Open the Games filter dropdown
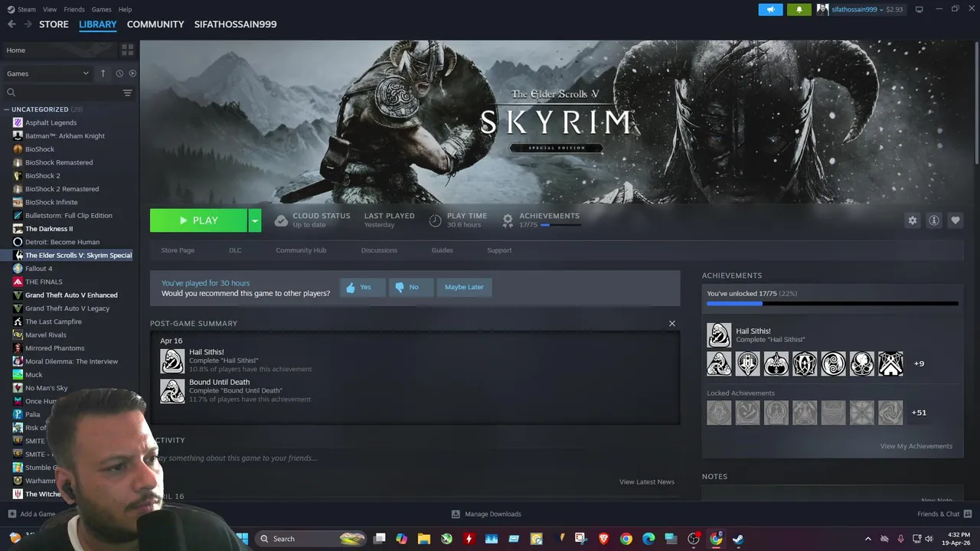Viewport: 980px width, 551px height. [47, 73]
